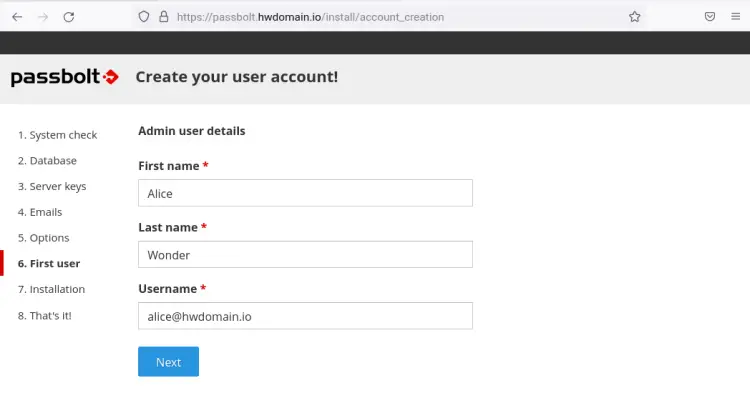This screenshot has width=750, height=398.
Task: Select the Emails step
Action: (40, 212)
